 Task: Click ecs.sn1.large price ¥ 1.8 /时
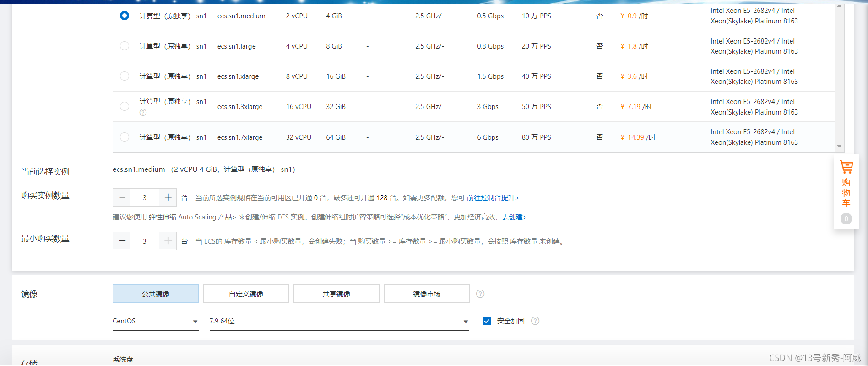click(634, 46)
